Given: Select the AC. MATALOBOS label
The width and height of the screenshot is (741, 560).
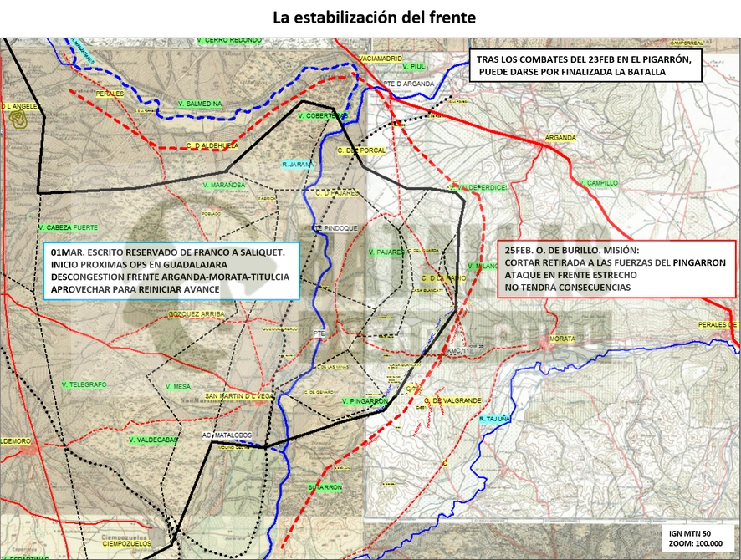Looking at the screenshot, I should point(227,435).
